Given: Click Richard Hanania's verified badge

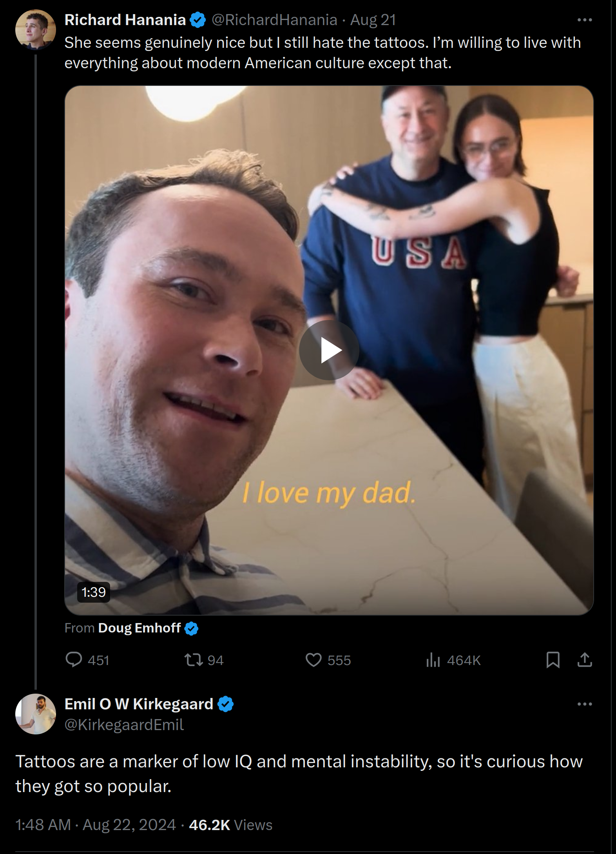Looking at the screenshot, I should [198, 20].
